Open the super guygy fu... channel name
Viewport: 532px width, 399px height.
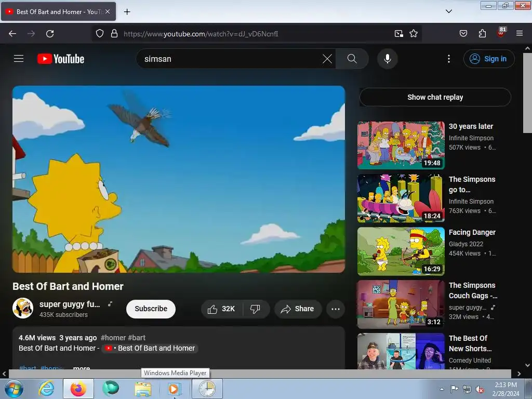click(70, 304)
